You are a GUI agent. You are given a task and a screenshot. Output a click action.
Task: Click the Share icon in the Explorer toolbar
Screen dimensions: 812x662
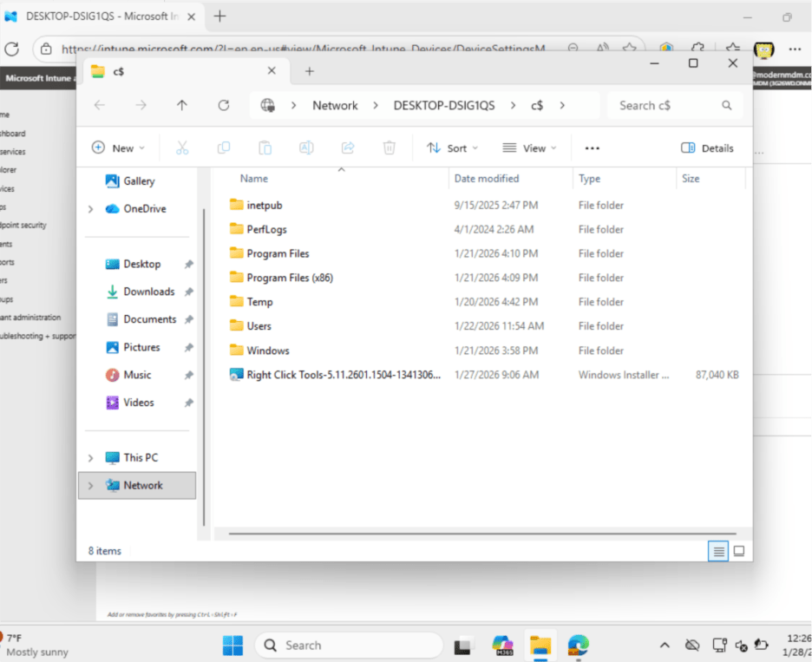(x=347, y=147)
